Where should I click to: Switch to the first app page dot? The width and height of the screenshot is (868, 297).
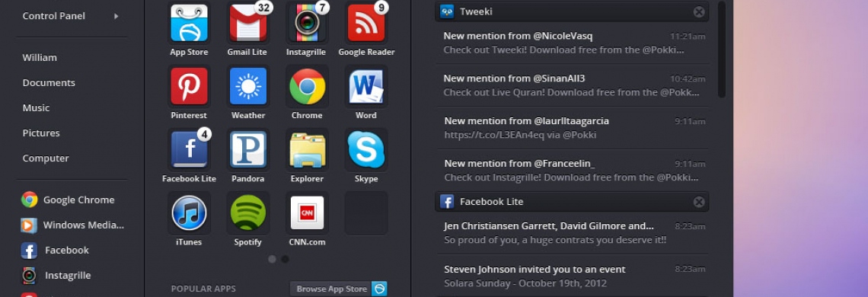272,259
